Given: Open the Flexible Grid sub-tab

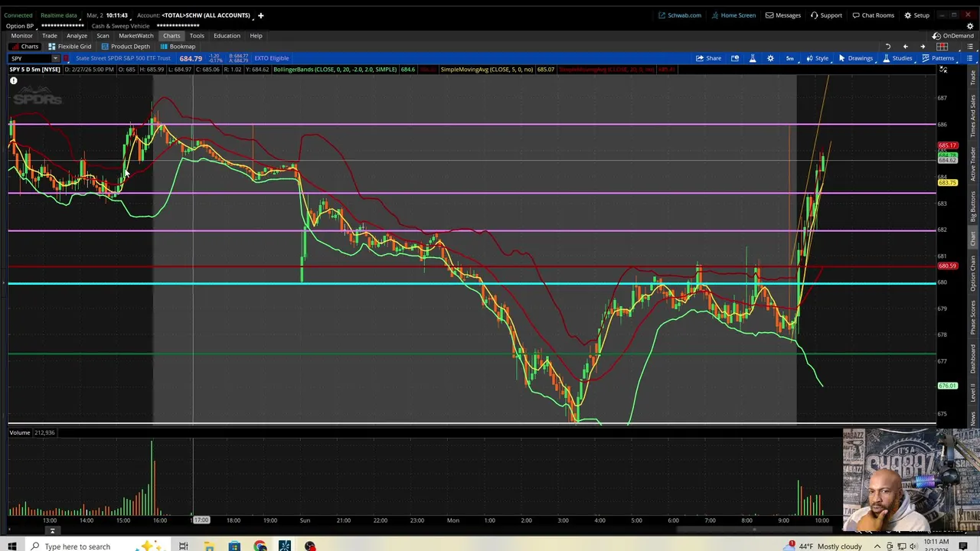Looking at the screenshot, I should [70, 47].
